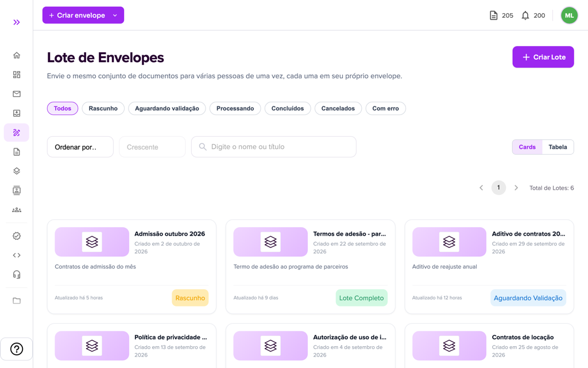The height and width of the screenshot is (368, 588).
Task: Go to the next page arrow
Action: [516, 188]
